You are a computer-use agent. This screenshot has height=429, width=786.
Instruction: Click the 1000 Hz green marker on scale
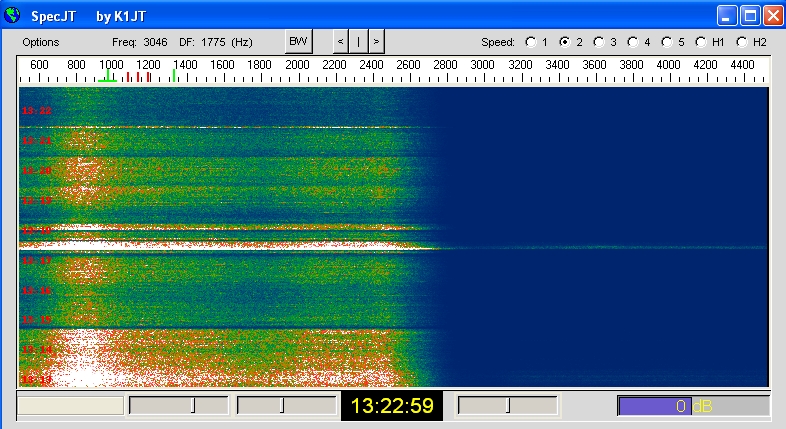(x=107, y=75)
